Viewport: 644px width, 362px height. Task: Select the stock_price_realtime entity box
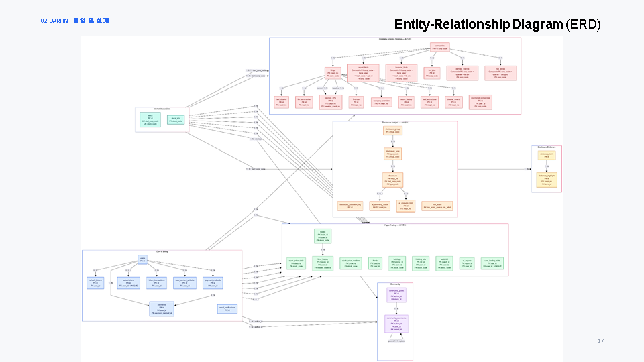coord(351,263)
